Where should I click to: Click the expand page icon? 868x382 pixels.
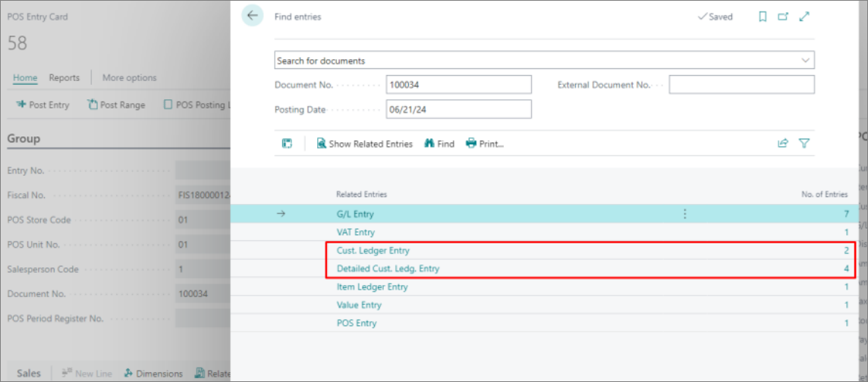pos(804,17)
